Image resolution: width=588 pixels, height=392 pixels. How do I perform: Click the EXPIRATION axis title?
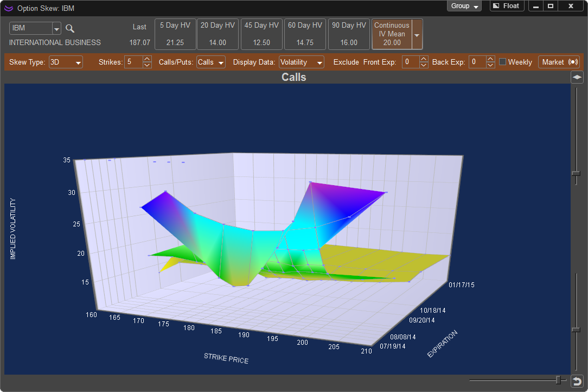[443, 344]
